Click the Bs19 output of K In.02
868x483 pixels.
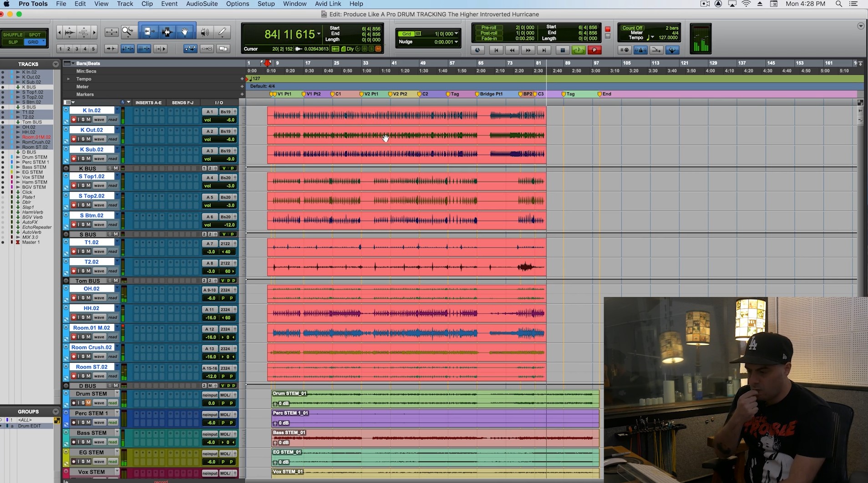[225, 112]
